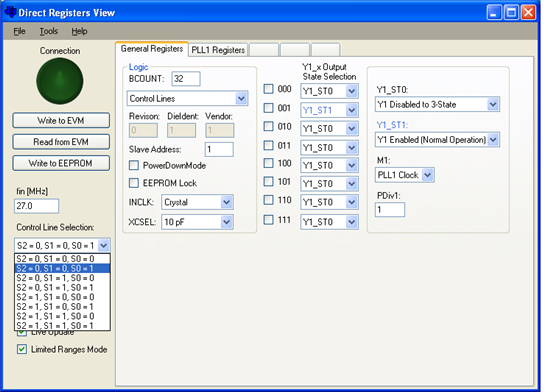
Task: Click the application icon in title bar
Action: coord(10,12)
